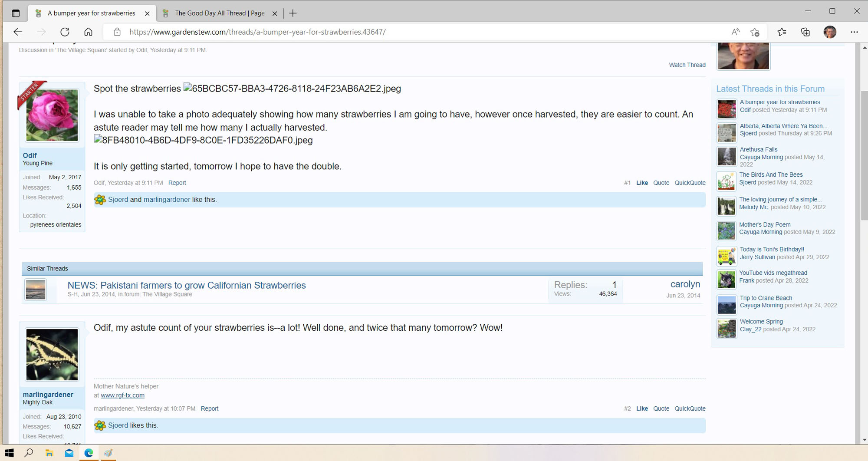Click the like flower icon beside 'Sjoerd and marlingardener'
Screen dimensions: 868x461
pos(100,200)
